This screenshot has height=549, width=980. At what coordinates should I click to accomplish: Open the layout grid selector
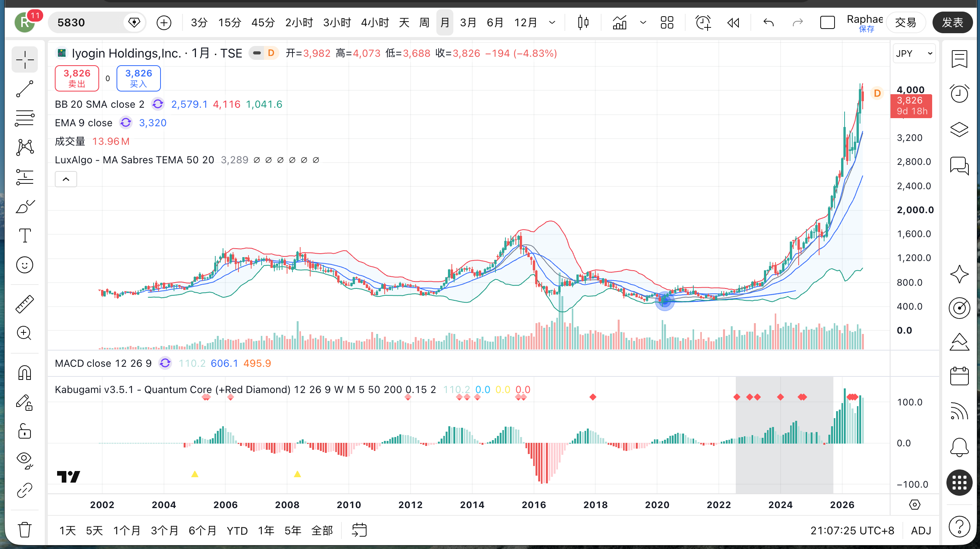[x=667, y=23]
